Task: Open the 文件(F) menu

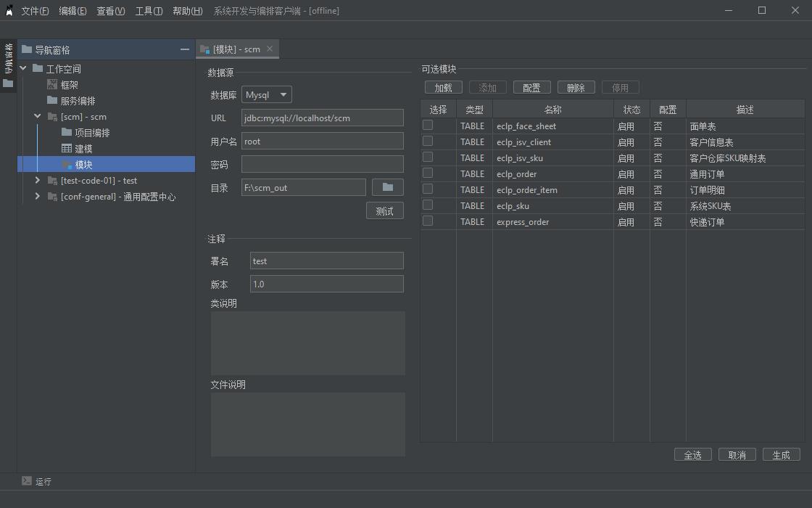Action: 35,11
